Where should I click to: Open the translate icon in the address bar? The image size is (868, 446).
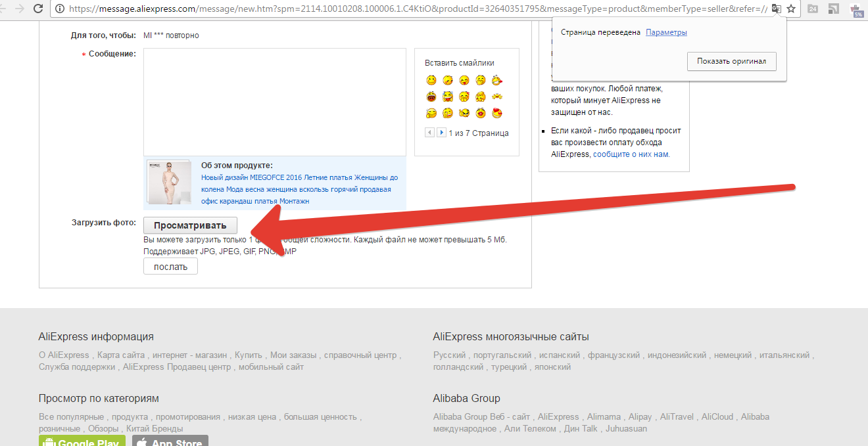[777, 9]
